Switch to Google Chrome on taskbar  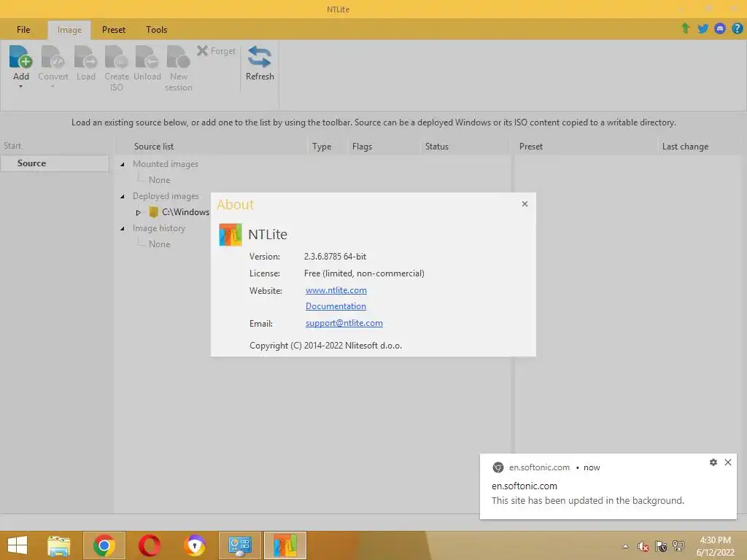coord(104,545)
